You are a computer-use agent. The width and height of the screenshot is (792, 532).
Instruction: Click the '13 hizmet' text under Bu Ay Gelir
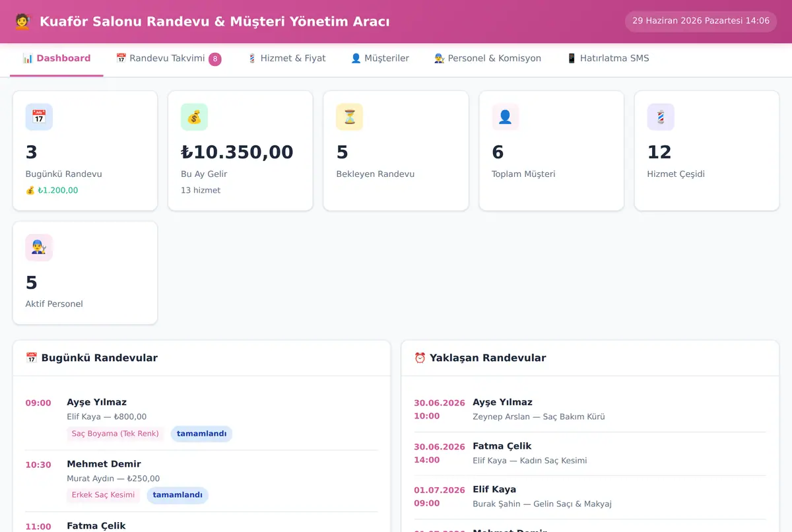pyautogui.click(x=201, y=190)
